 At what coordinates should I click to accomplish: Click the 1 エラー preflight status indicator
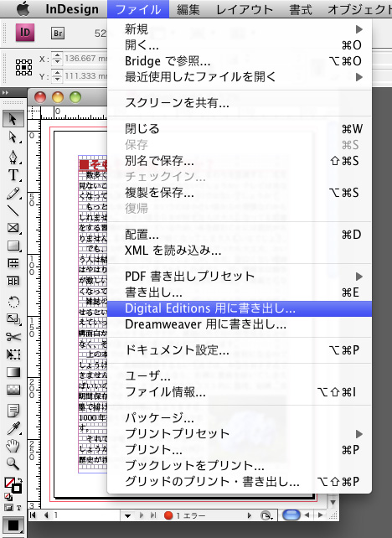click(184, 515)
